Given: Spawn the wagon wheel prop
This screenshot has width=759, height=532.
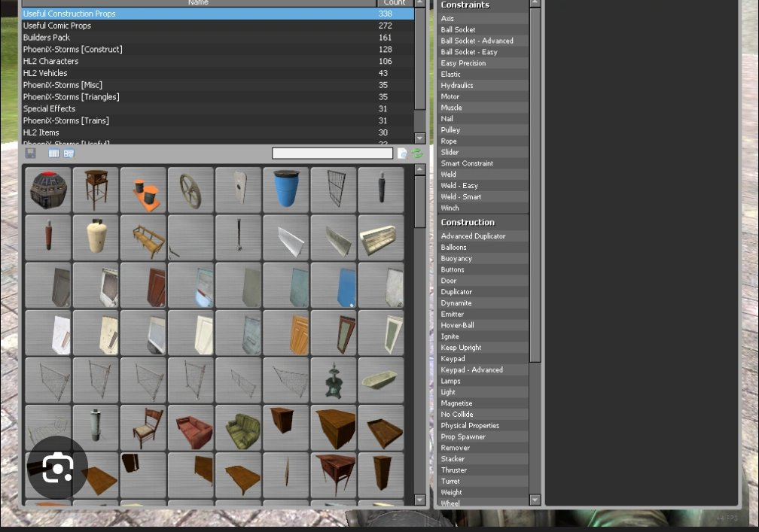Looking at the screenshot, I should click(191, 190).
